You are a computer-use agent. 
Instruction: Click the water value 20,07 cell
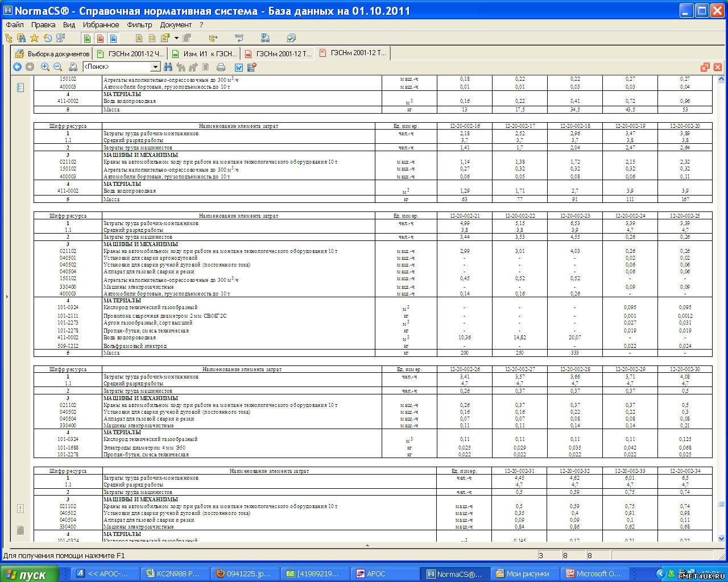coord(574,337)
